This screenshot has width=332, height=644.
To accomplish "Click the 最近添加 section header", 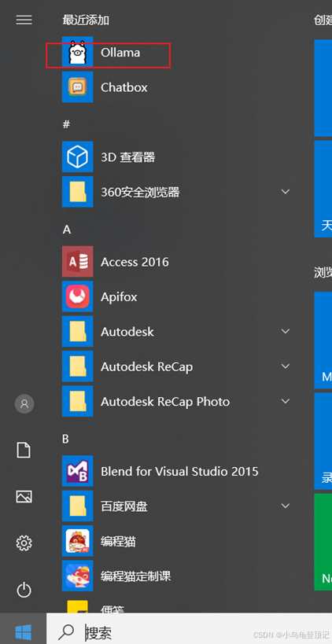I will (86, 20).
